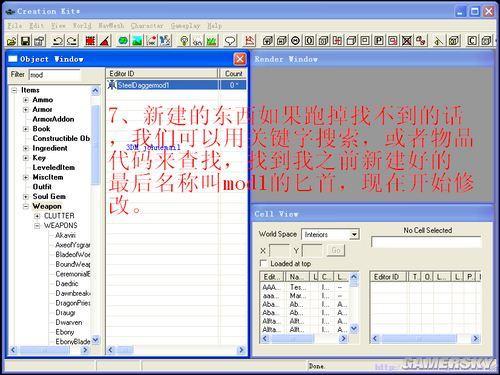Click the redo arrow toolbar icon
The width and height of the screenshot is (500, 375).
pyautogui.click(x=72, y=41)
